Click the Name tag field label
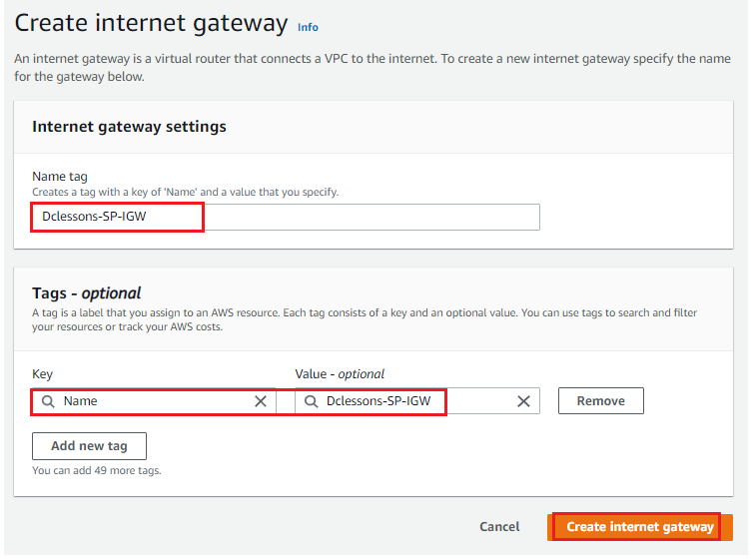 [x=60, y=177]
